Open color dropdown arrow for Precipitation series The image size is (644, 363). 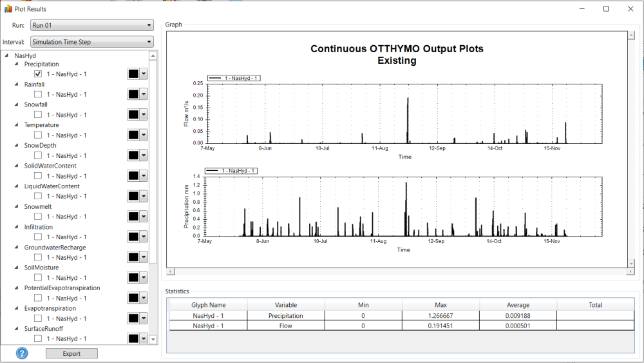click(144, 74)
